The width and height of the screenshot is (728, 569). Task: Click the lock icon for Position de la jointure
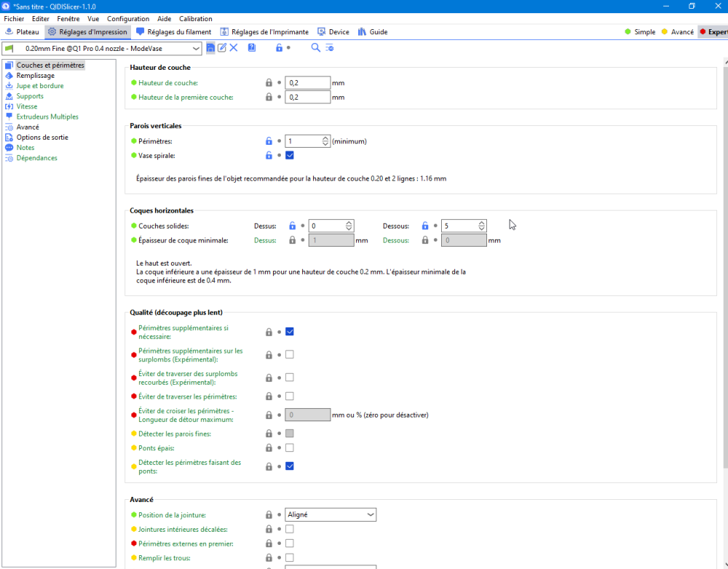[269, 514]
